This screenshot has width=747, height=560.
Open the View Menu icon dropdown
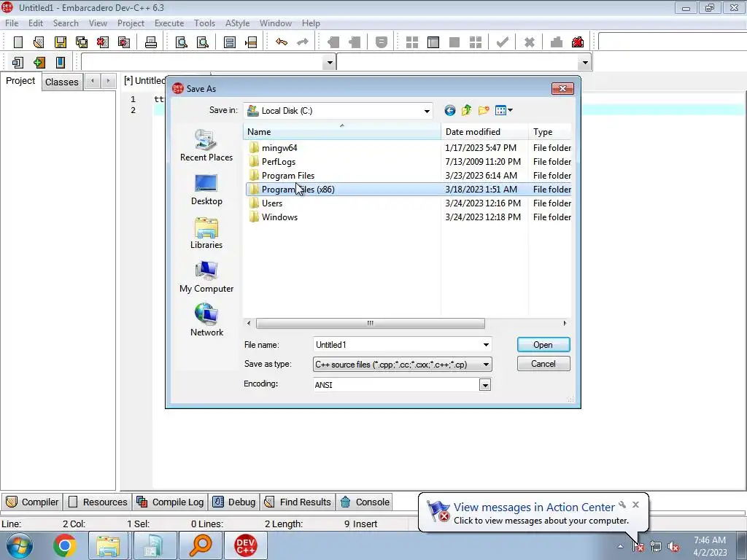point(503,111)
